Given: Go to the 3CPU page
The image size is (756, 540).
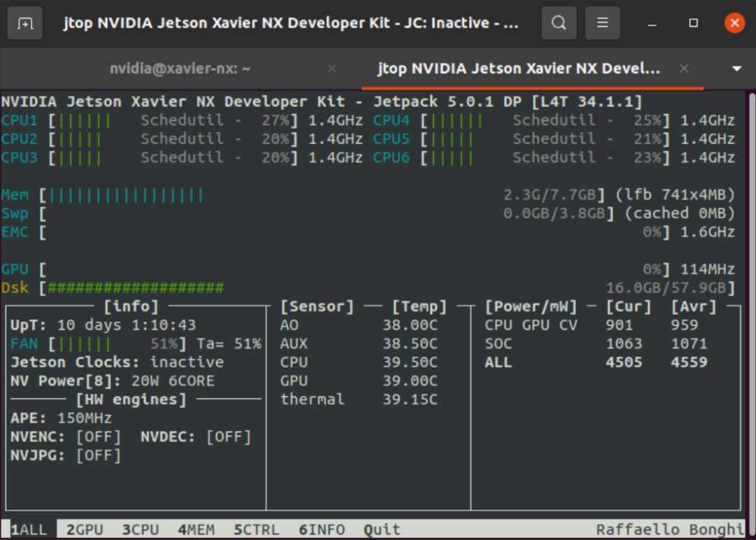Looking at the screenshot, I should point(140,529).
